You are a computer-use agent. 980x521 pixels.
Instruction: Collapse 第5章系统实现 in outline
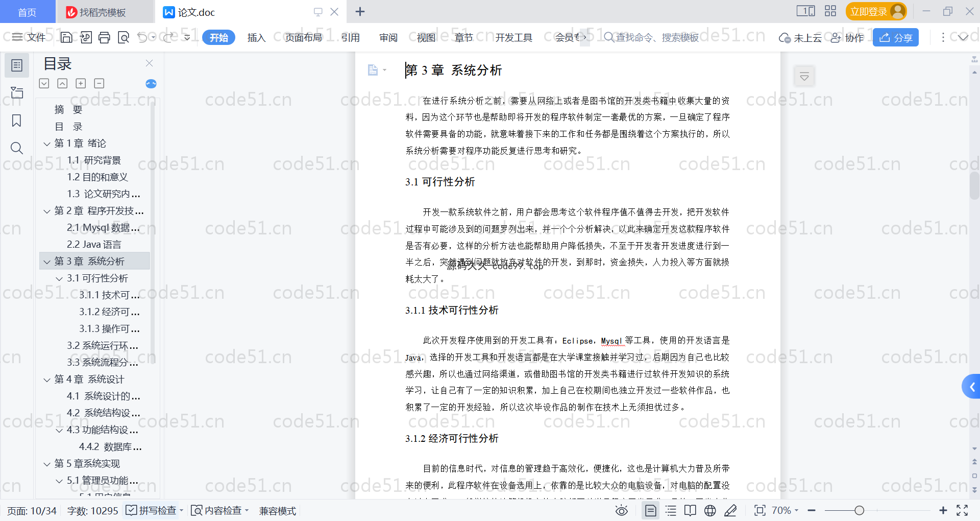click(47, 464)
